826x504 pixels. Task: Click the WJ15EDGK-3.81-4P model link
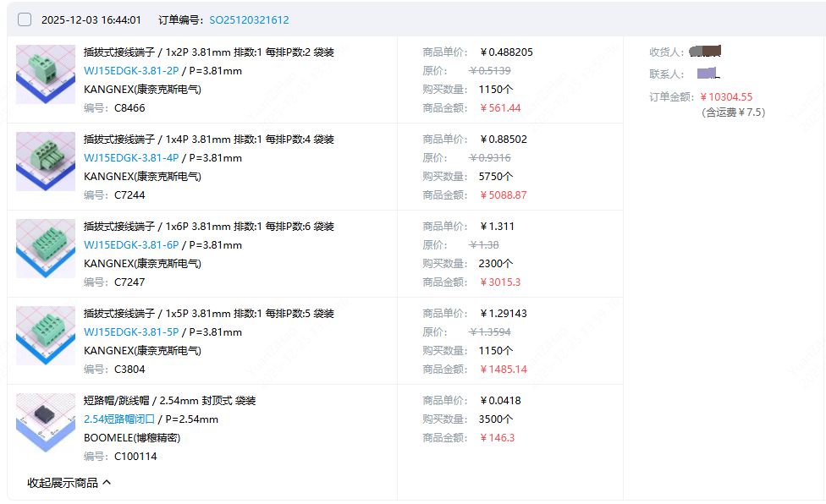(131, 158)
